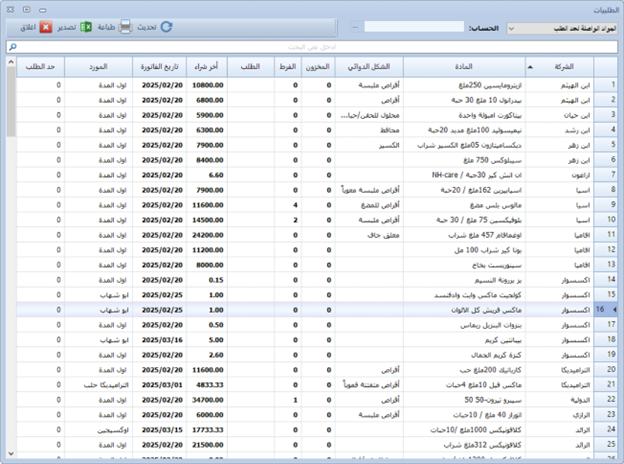Screen dimensions: 624x464
Task: Click dosage form cell معلق جاف
Action: (369, 235)
